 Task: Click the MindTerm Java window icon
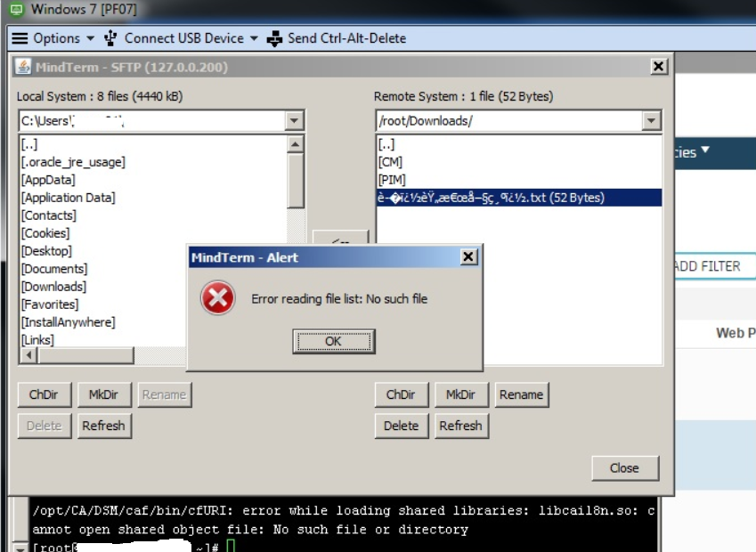click(22, 67)
